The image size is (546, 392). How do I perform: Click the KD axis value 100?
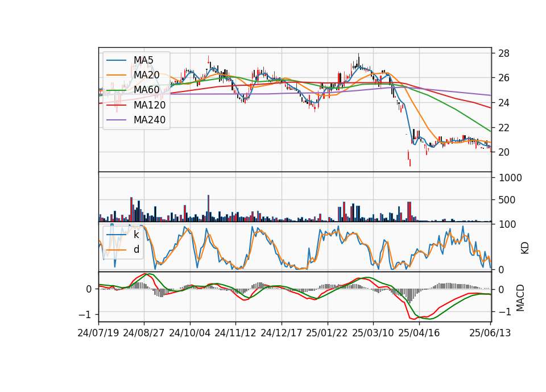(x=507, y=225)
